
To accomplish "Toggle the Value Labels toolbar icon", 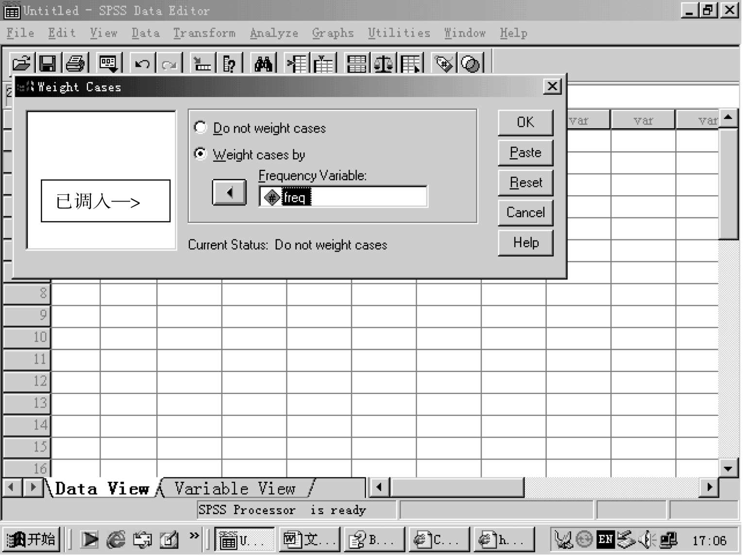I will [444, 63].
